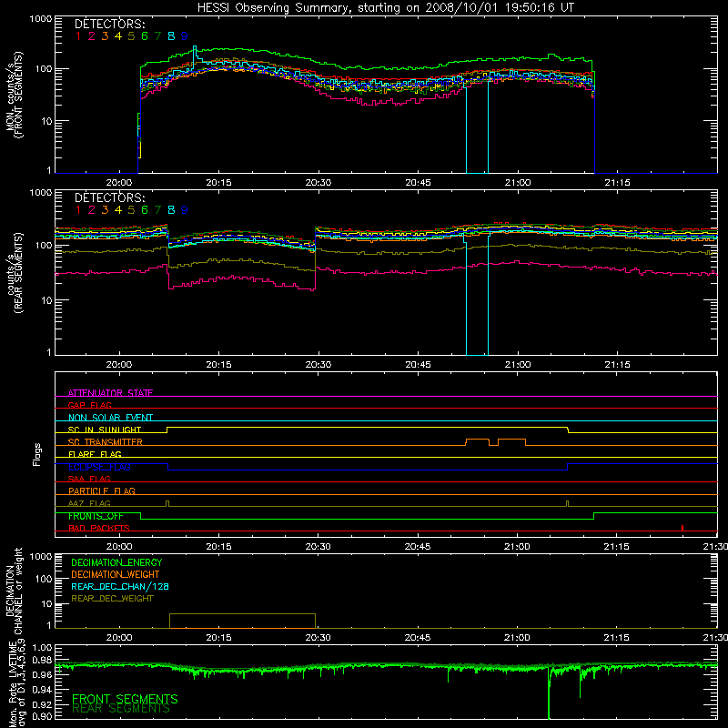Pick cyan detector 8 in rear segments legend

171,210
